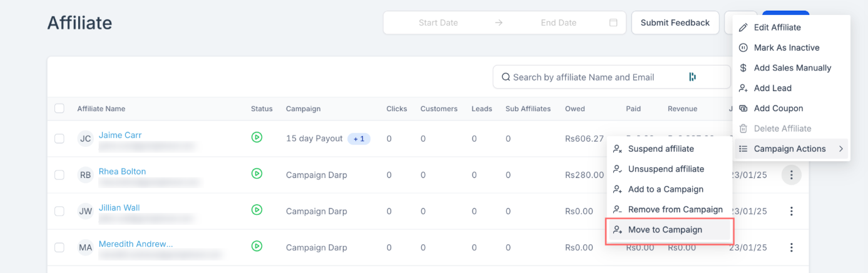Click Mark As Inactive menu entry

(786, 47)
